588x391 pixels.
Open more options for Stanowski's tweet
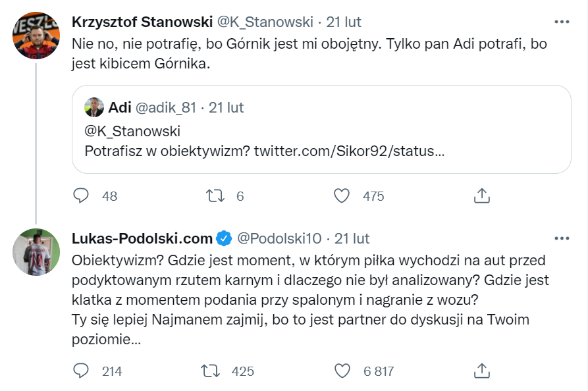561,22
